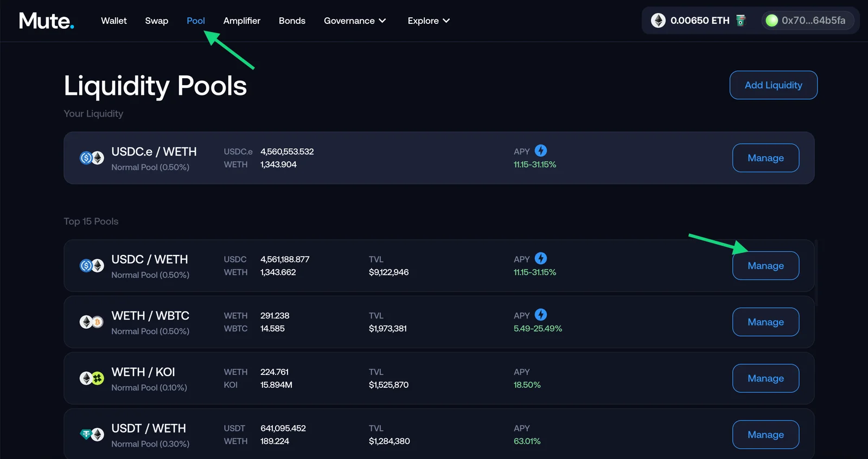The height and width of the screenshot is (459, 868).
Task: Expand the Explore dropdown menu
Action: click(429, 21)
